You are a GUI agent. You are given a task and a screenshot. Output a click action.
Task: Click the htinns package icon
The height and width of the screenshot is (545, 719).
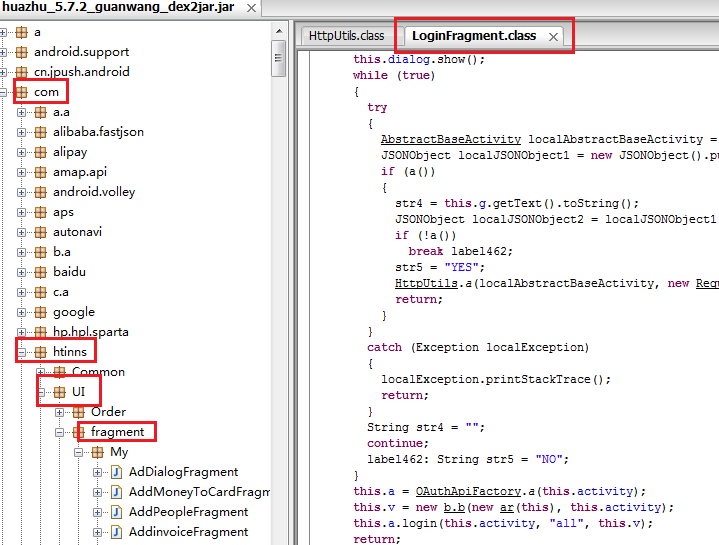pyautogui.click(x=40, y=352)
